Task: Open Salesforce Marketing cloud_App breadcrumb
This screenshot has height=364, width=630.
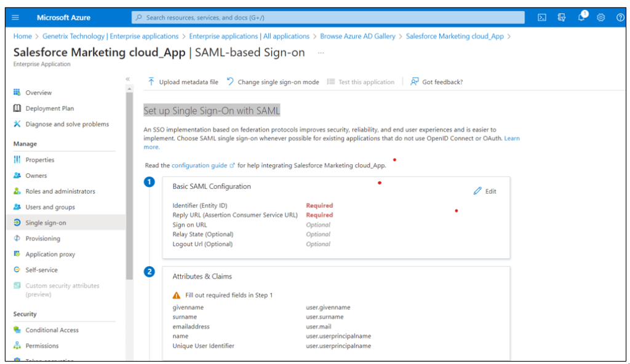Action: [x=455, y=36]
